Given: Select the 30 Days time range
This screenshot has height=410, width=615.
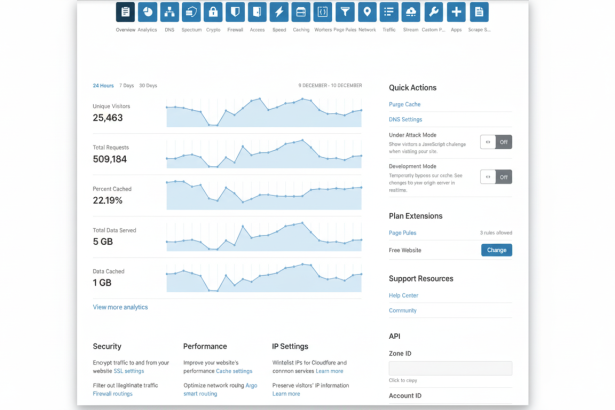Looking at the screenshot, I should click(148, 86).
